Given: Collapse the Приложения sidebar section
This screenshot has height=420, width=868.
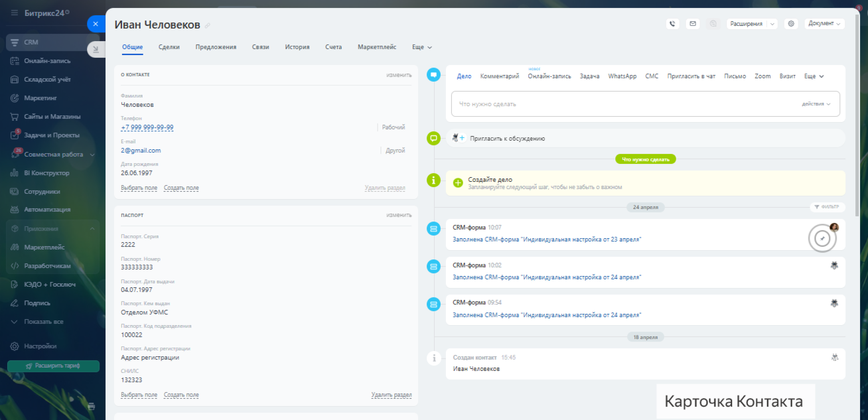Looking at the screenshot, I should coord(92,229).
